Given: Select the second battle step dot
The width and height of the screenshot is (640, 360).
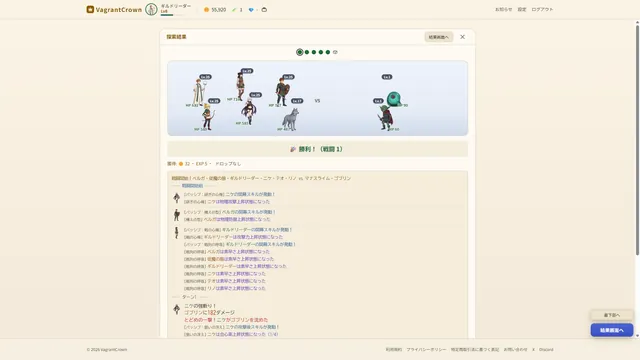Looking at the screenshot, I should point(307,52).
